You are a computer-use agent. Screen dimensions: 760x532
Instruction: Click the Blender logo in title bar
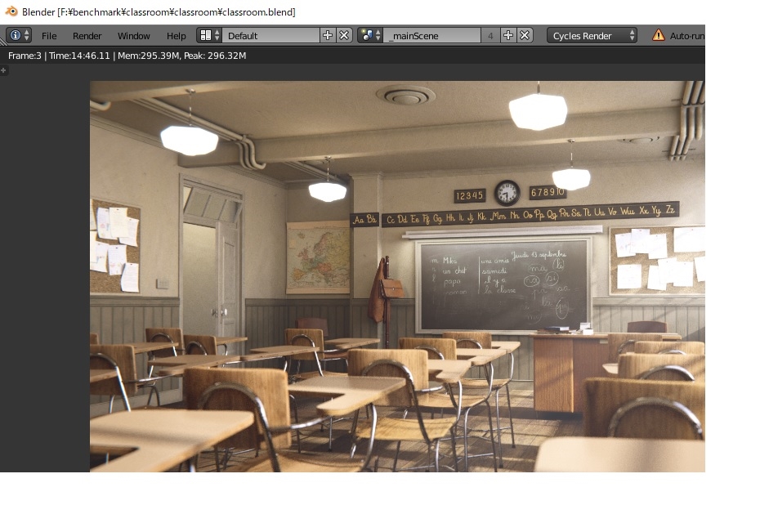point(11,11)
